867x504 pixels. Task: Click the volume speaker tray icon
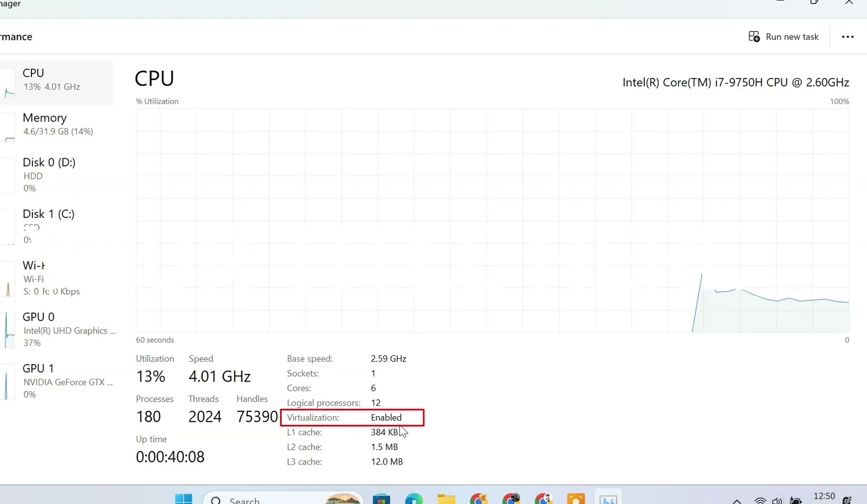tap(777, 501)
